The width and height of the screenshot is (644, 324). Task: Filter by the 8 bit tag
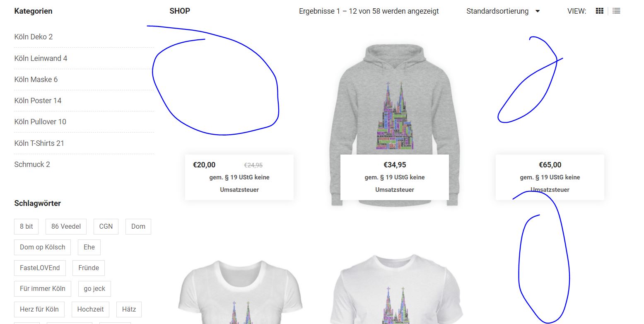pyautogui.click(x=27, y=226)
